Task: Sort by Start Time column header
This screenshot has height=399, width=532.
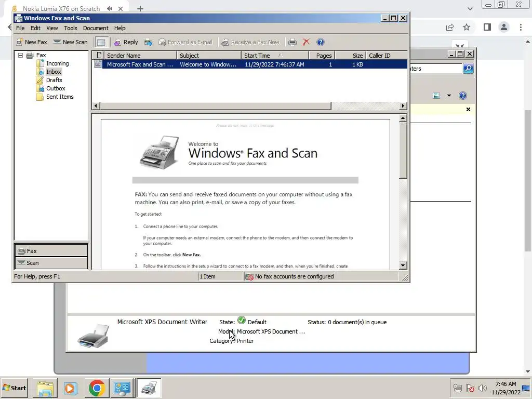Action: point(275,55)
